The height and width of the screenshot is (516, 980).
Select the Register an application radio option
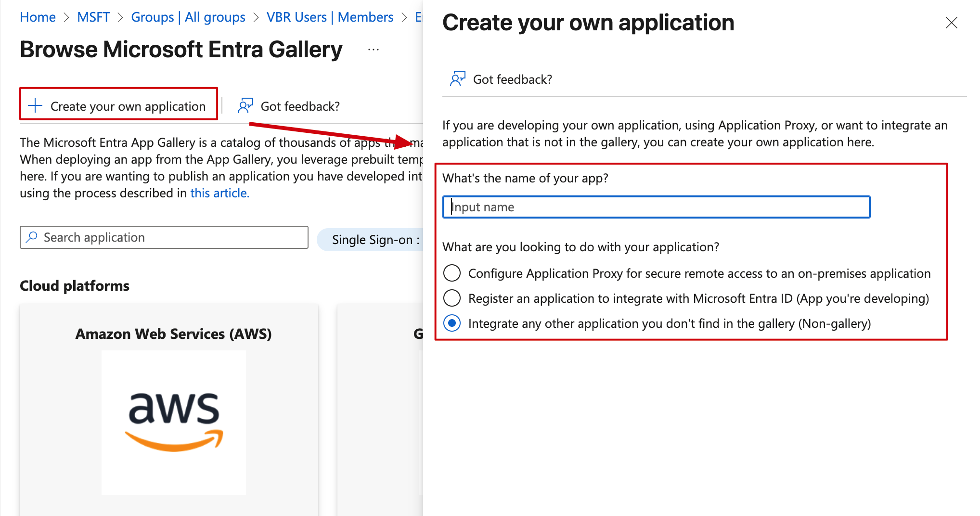click(x=452, y=298)
